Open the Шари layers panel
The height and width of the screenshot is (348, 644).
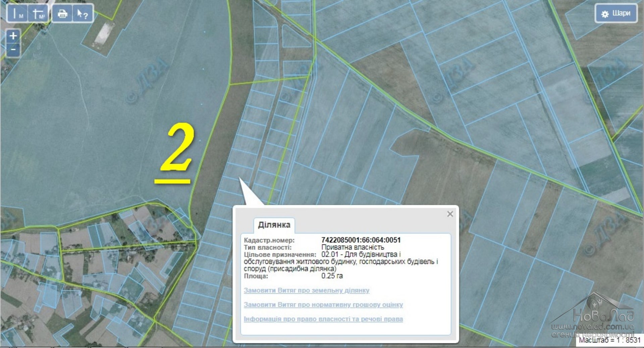tap(616, 14)
